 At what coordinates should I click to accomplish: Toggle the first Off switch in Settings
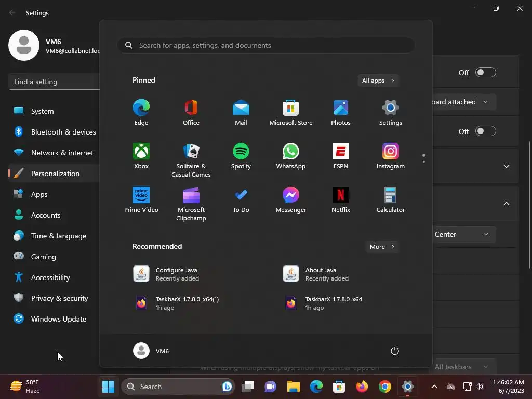point(486,72)
